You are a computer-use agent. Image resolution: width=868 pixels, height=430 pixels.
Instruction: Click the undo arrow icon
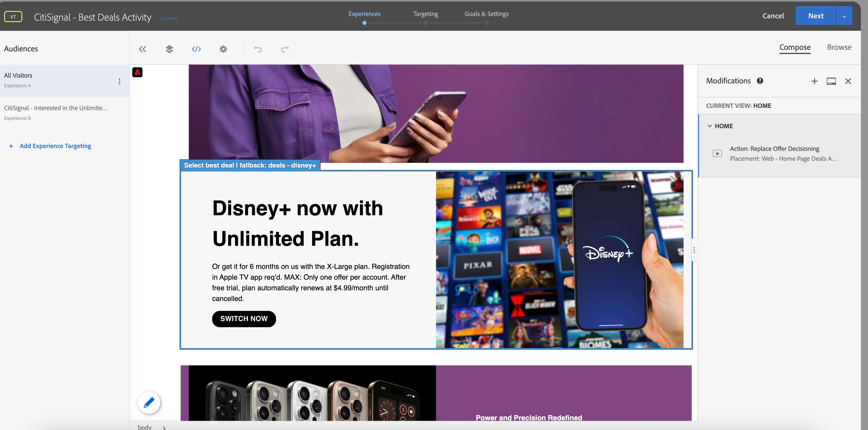[x=258, y=49]
